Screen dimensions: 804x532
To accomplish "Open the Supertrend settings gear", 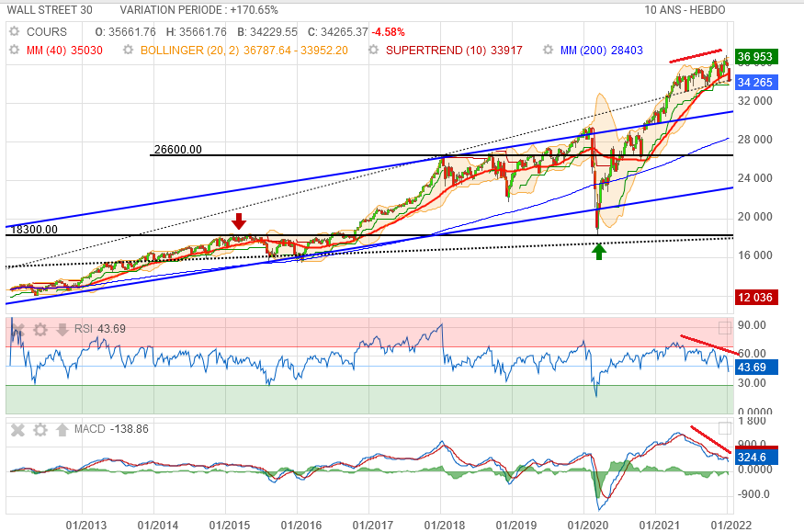I will point(374,50).
